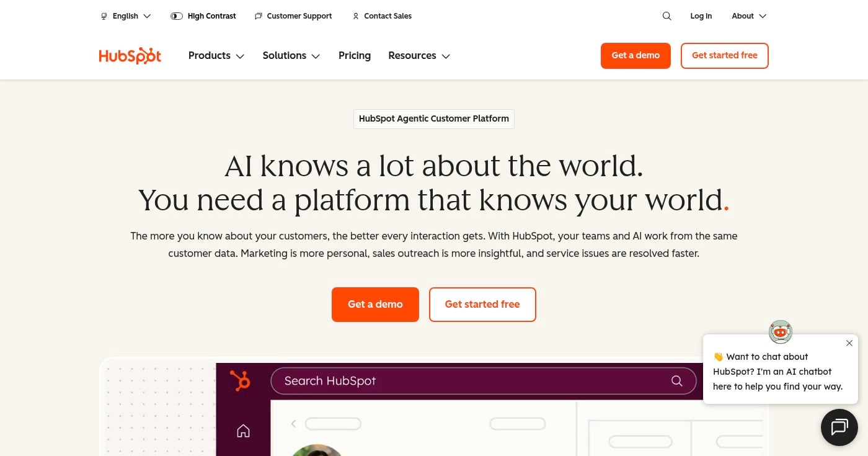Open Customer Support link
Image resolution: width=868 pixels, height=456 pixels.
[x=293, y=16]
